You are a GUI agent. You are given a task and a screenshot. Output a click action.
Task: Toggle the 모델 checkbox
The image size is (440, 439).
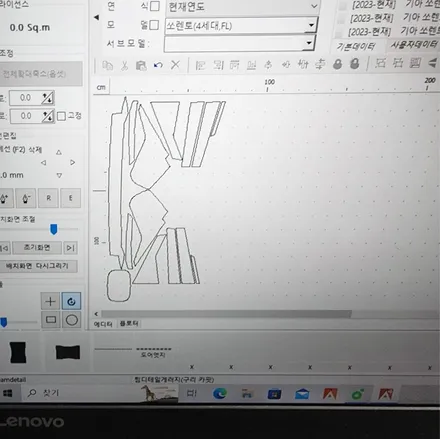tap(154, 25)
